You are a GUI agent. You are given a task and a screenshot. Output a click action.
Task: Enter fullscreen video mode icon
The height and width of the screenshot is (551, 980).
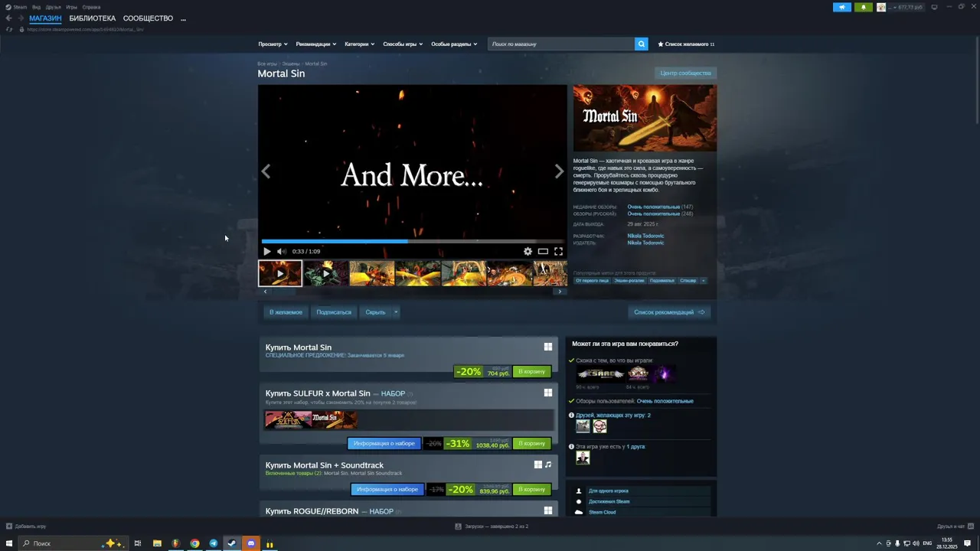coord(558,251)
